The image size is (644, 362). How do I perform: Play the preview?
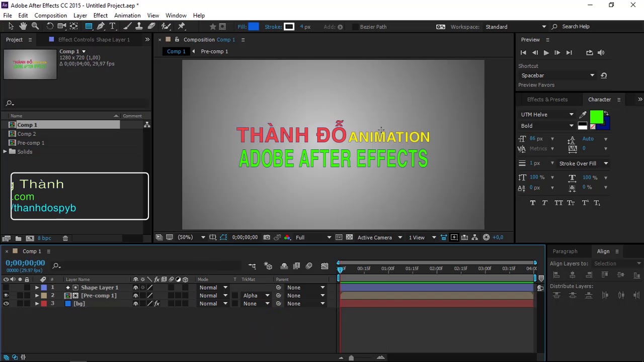[546, 53]
